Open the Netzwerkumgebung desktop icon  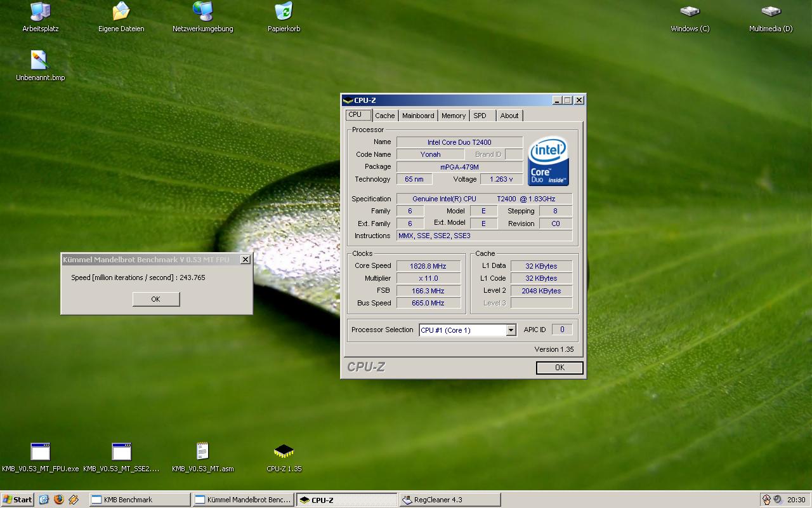(x=202, y=12)
